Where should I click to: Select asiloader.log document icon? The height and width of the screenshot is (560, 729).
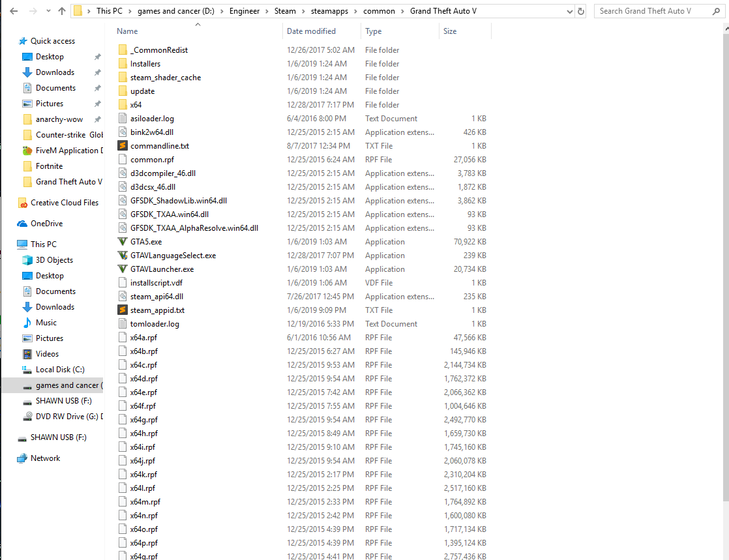[x=123, y=119]
